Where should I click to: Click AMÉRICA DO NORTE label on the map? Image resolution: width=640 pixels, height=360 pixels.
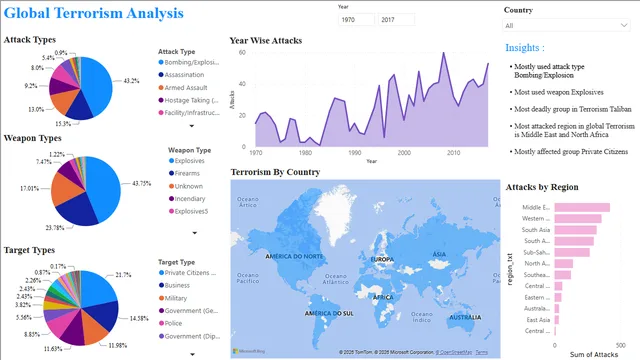[x=294, y=256]
